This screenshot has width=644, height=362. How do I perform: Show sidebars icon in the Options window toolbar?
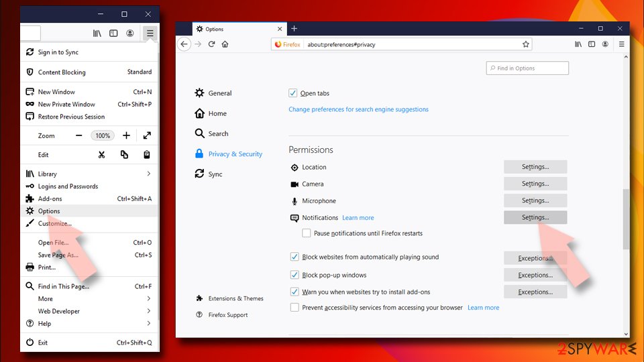tap(592, 44)
